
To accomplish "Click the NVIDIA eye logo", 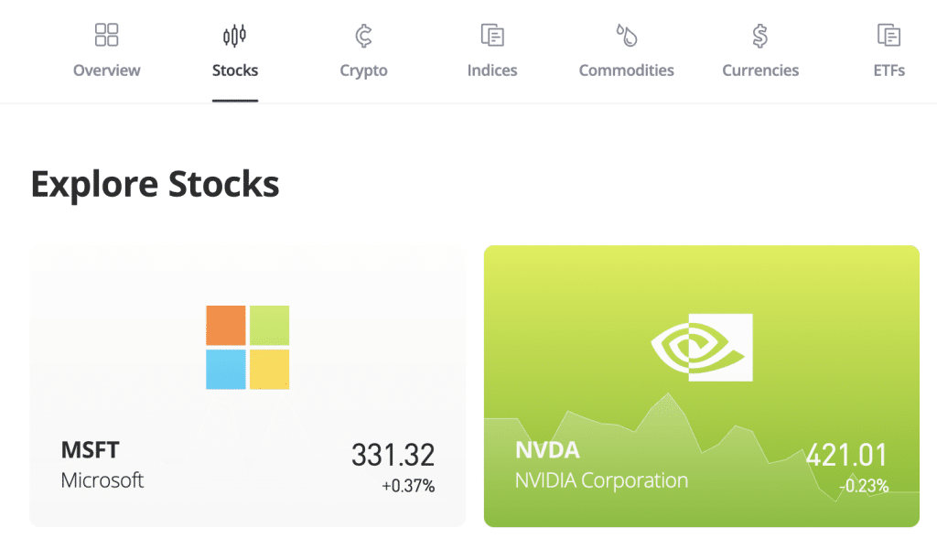I will 702,349.
